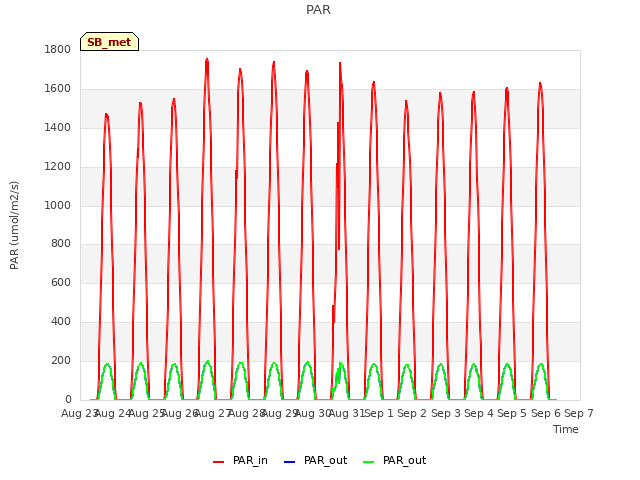
Task: Click the green PAR_out legend swatch
Action: pyautogui.click(x=369, y=462)
